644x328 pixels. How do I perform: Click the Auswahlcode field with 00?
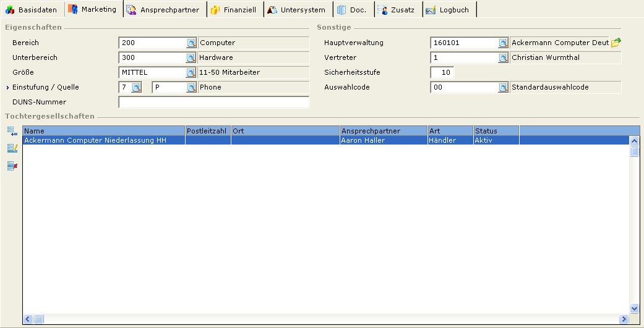465,87
